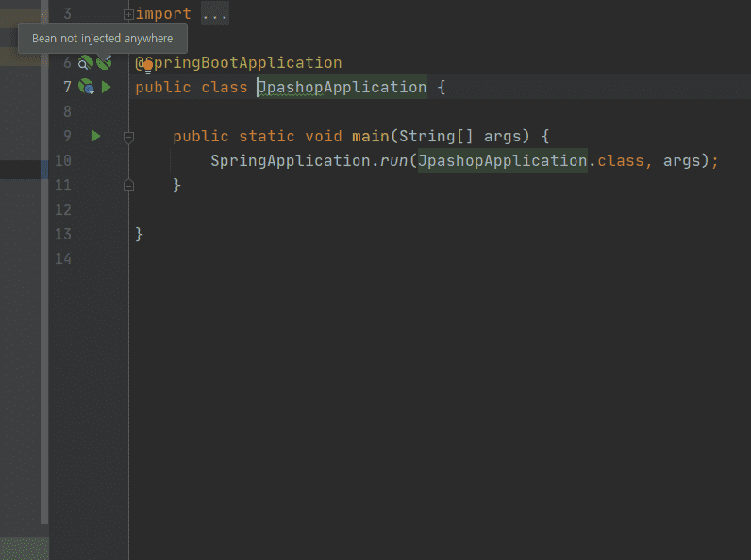Click the Spring bean search gutter icon on line 6
Screen dimensions: 751x560
85,63
